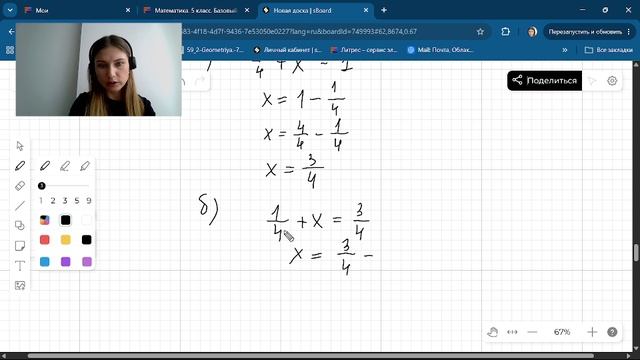640x360 pixels.
Task: Fit board to width
Action: [x=512, y=332]
